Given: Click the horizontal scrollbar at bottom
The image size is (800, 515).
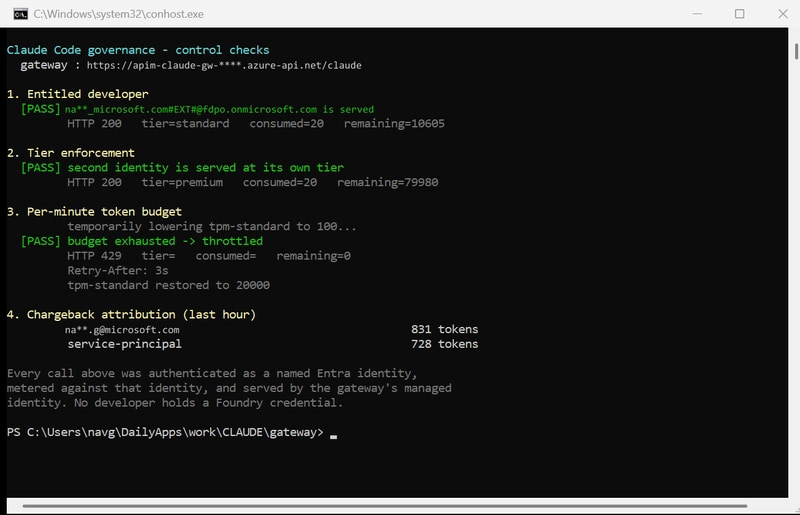Looking at the screenshot, I should [x=385, y=506].
